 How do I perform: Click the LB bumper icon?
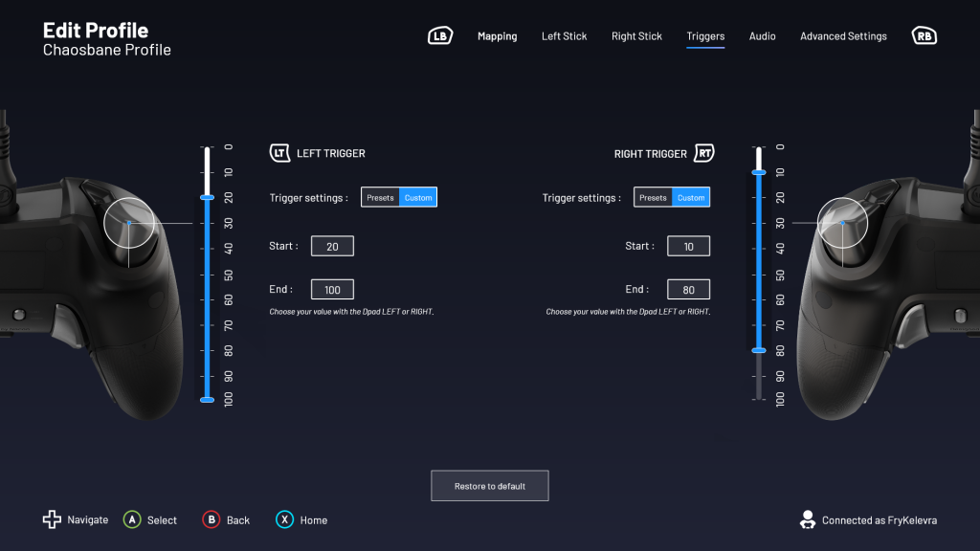(x=439, y=36)
